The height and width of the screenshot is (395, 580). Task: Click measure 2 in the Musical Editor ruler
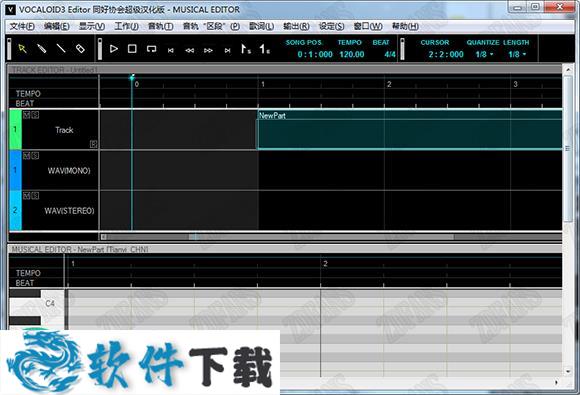(325, 264)
